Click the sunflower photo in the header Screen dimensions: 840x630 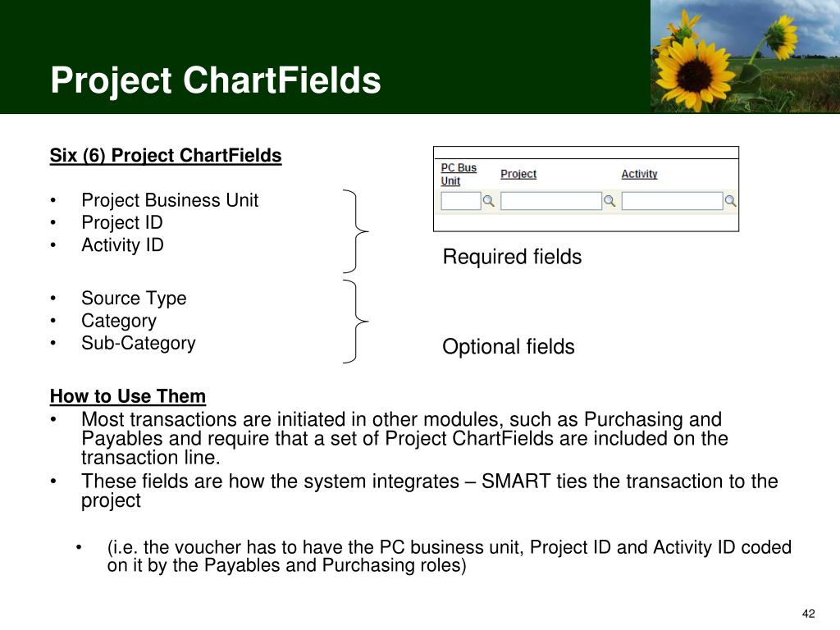point(745,57)
